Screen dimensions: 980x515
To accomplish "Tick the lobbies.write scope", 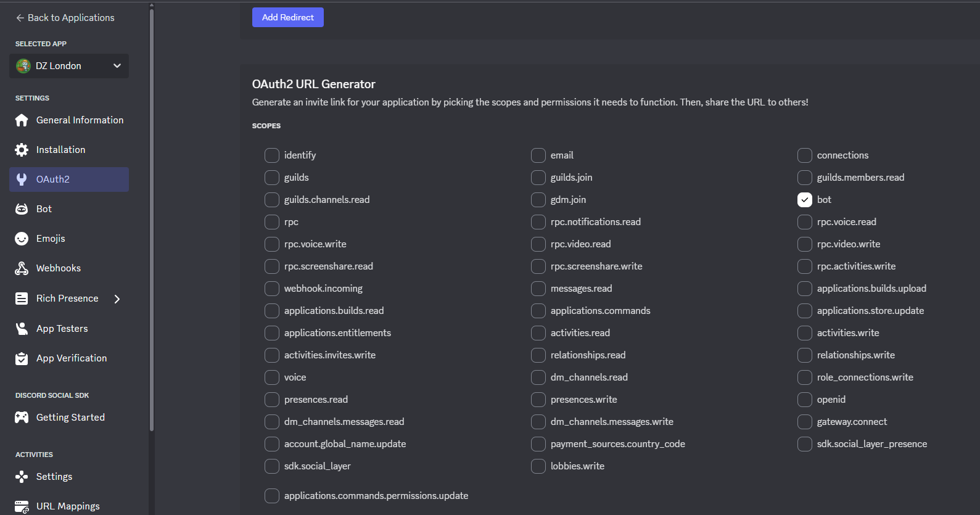I will point(538,466).
